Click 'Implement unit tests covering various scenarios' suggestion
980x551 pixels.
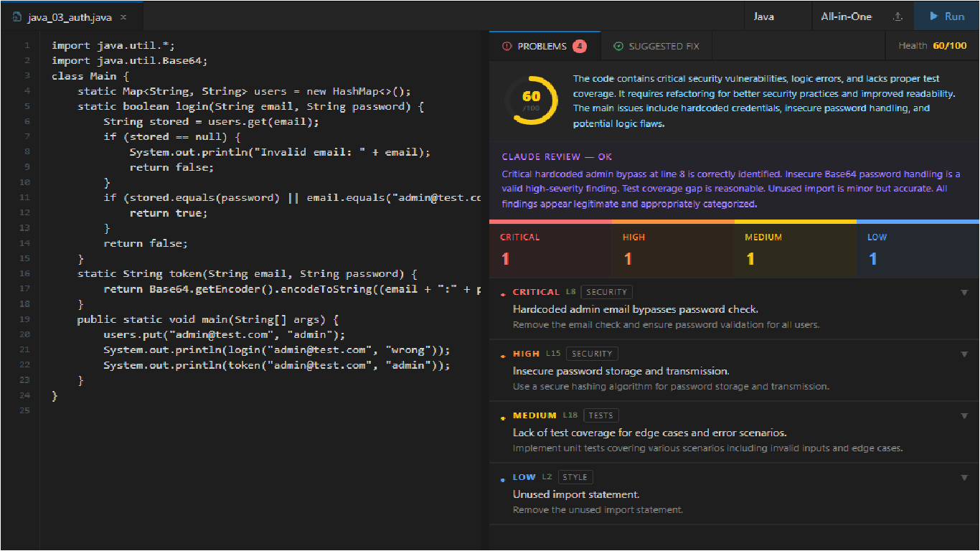(x=707, y=448)
